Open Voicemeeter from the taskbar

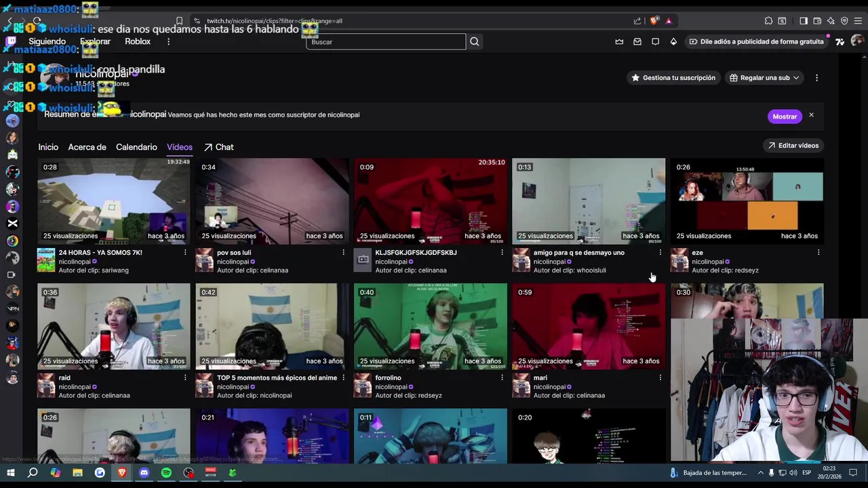click(x=211, y=472)
